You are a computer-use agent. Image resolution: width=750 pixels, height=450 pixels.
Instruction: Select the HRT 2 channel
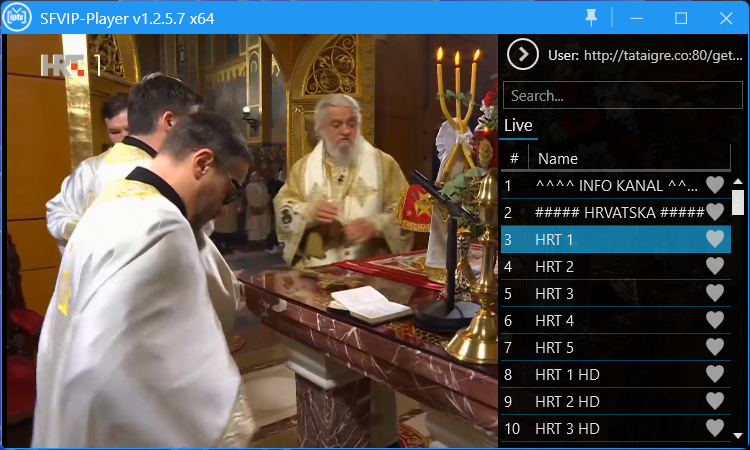coord(600,266)
